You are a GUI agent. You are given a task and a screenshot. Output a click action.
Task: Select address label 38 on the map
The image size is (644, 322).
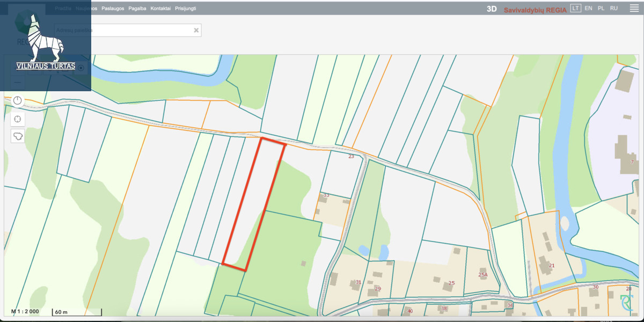(443, 309)
